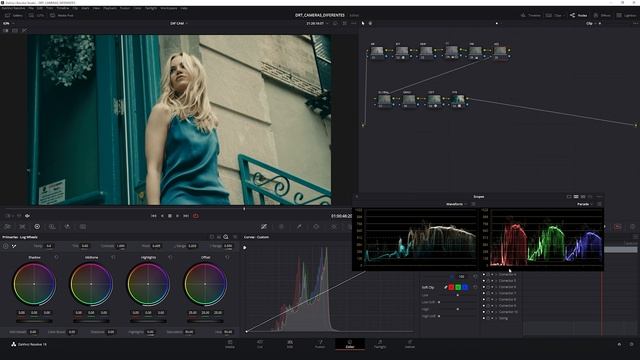Open the Gallery panel

pos(14,16)
